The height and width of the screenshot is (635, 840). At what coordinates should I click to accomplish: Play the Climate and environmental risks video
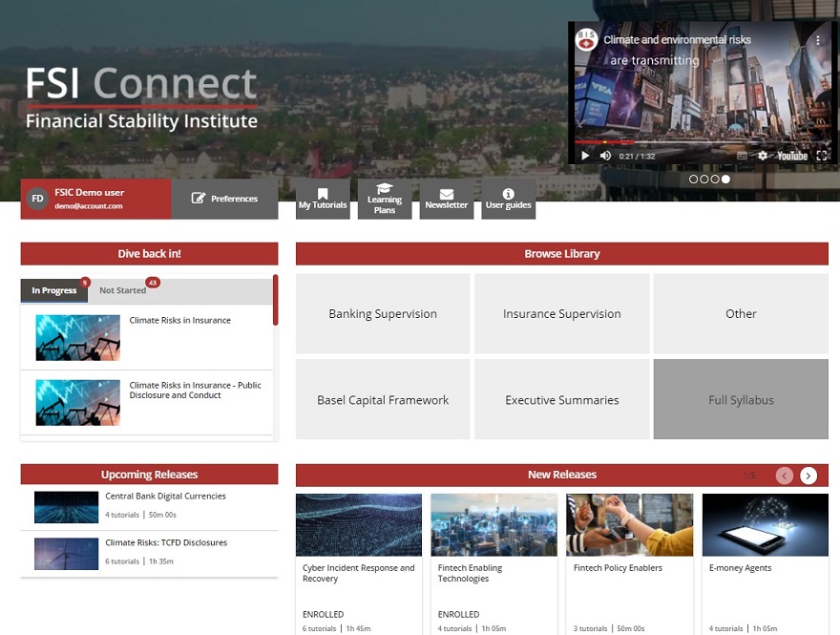(585, 156)
